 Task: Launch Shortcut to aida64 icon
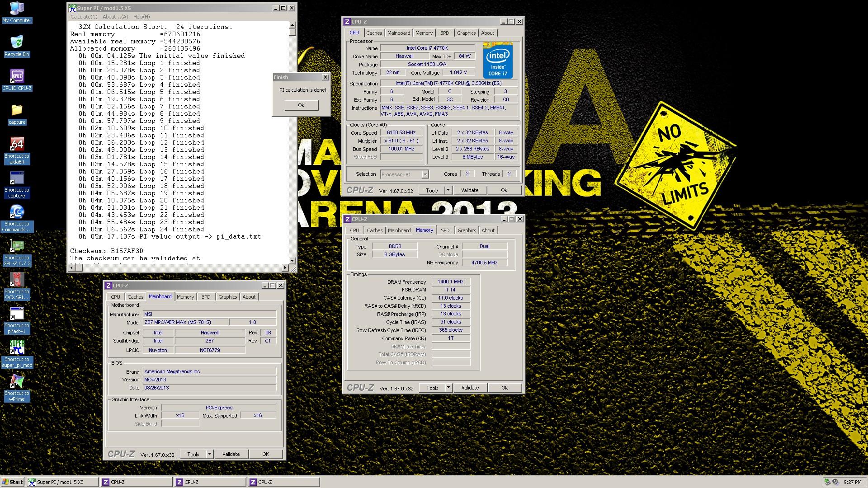pyautogui.click(x=17, y=150)
